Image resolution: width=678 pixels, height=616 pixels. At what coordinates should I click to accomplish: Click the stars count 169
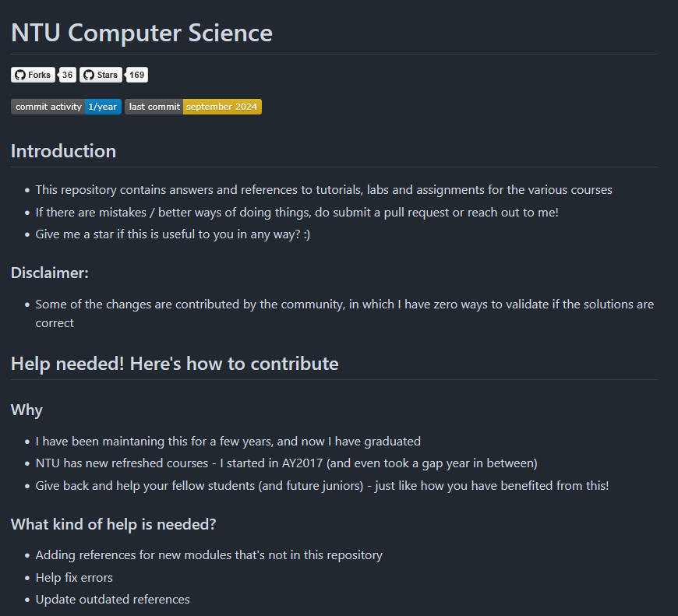136,75
